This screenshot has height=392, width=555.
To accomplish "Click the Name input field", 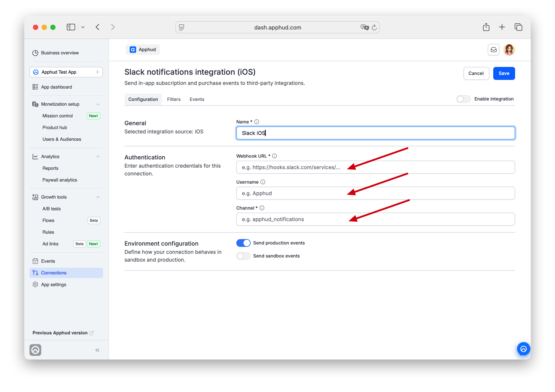I will [x=375, y=133].
